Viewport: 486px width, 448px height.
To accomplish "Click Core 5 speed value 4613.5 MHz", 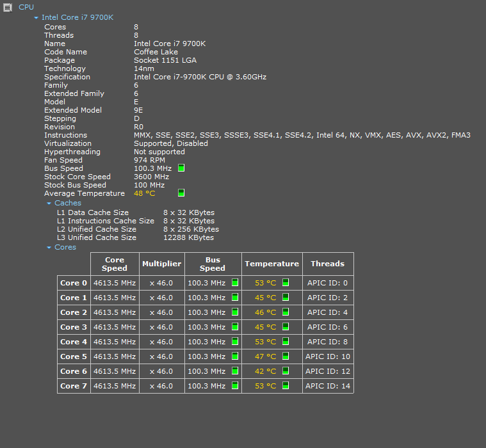I will point(115,356).
